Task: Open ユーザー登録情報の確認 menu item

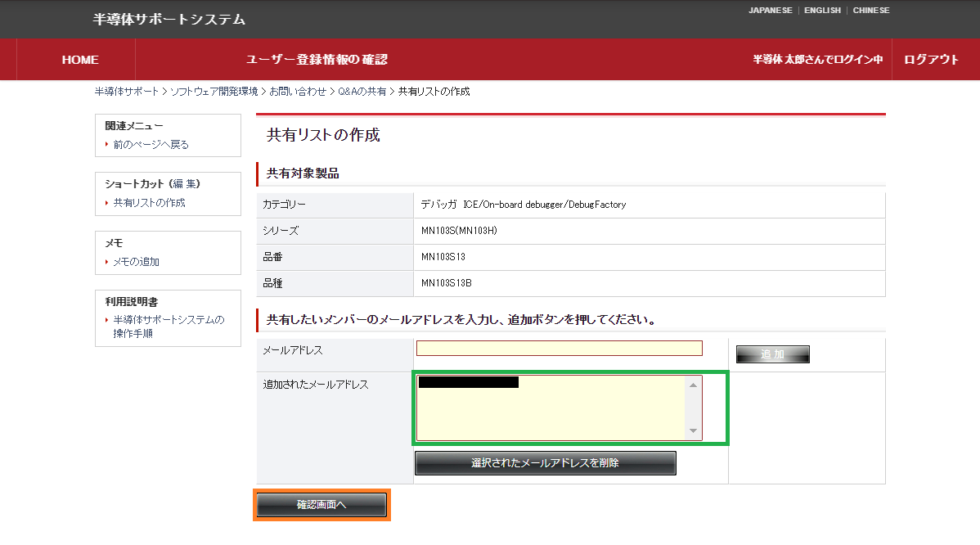Action: click(x=317, y=60)
